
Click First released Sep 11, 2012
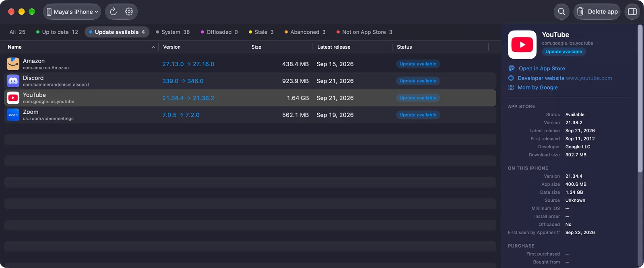click(580, 139)
